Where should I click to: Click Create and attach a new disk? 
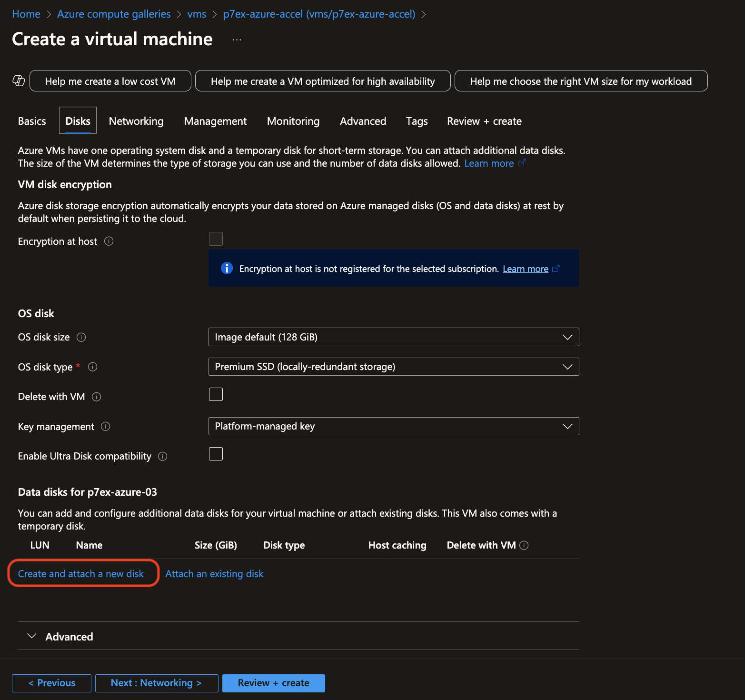coord(81,574)
